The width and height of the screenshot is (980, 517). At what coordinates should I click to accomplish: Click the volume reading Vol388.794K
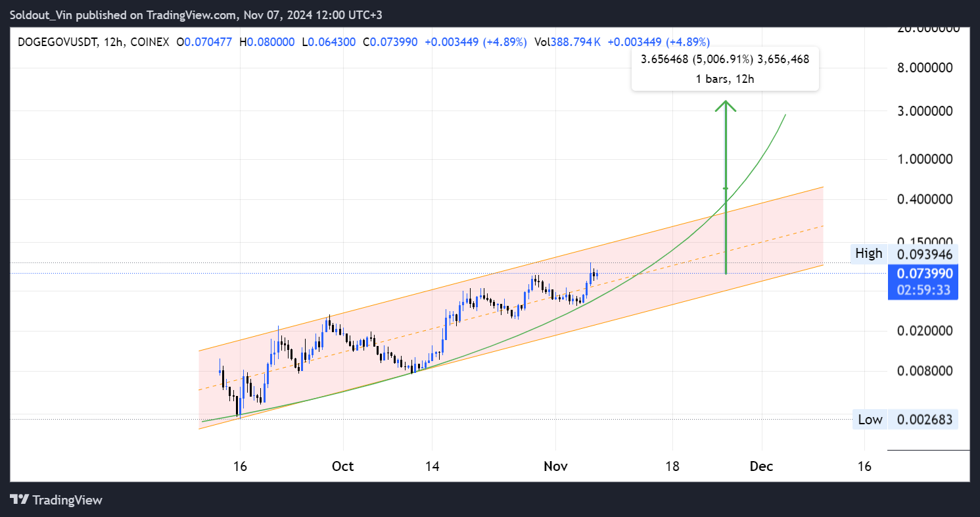(568, 42)
